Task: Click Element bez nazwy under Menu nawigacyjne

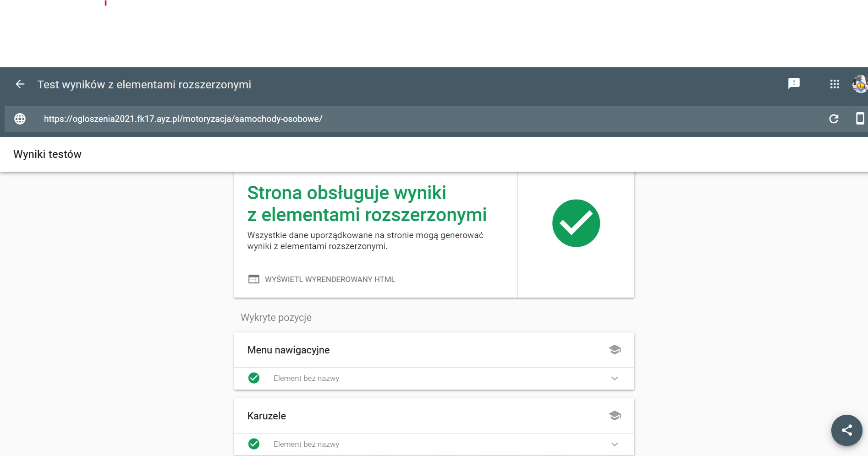Action: 306,379
